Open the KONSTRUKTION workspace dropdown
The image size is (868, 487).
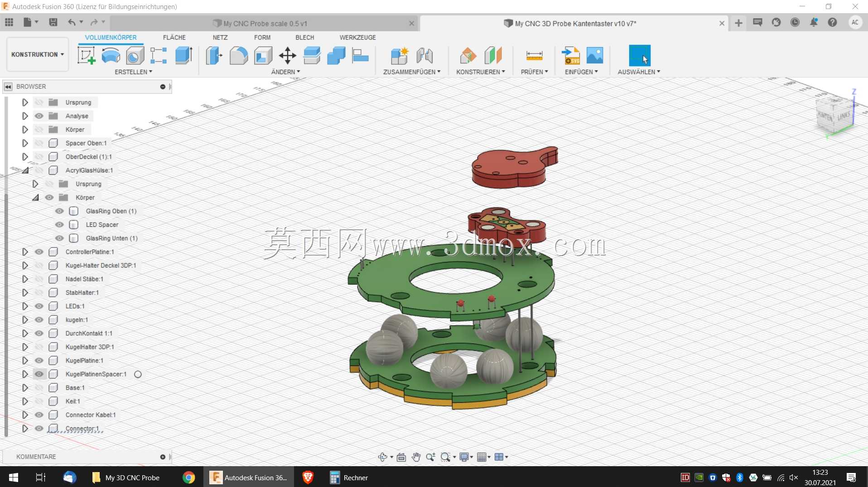click(38, 54)
